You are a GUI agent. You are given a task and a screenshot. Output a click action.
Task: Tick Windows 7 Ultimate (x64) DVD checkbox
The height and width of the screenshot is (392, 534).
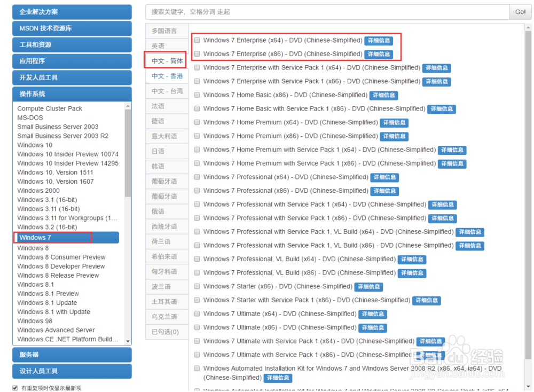[x=197, y=313]
